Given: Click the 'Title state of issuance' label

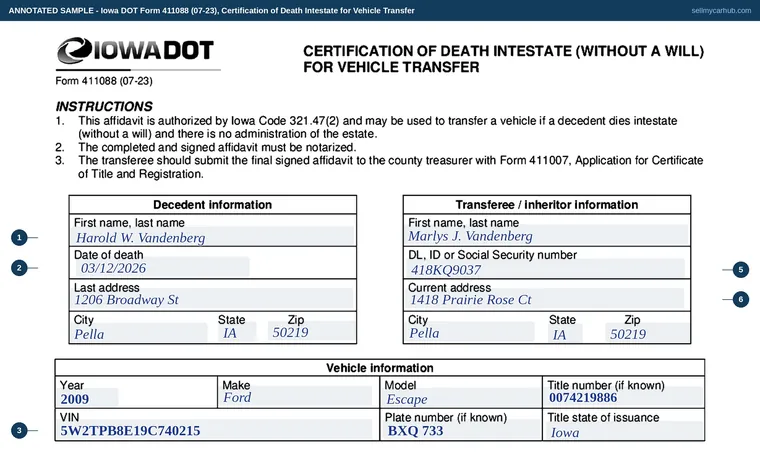Looking at the screenshot, I should [x=603, y=417].
